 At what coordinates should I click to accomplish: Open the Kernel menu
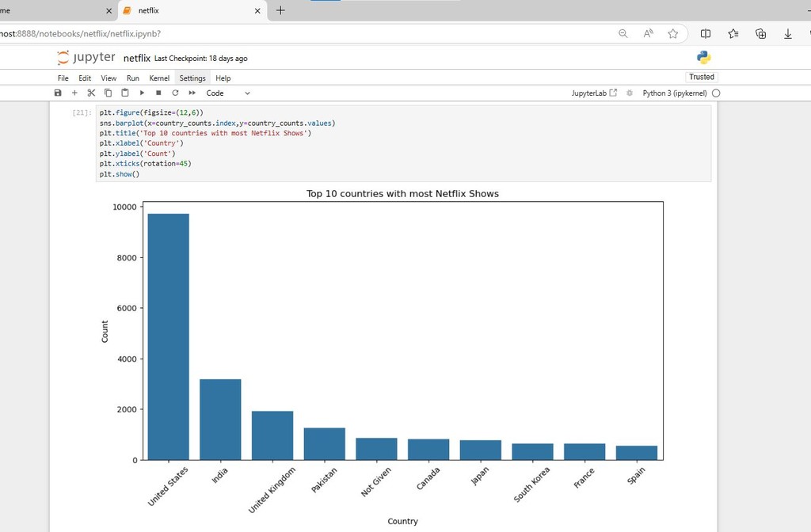[159, 78]
